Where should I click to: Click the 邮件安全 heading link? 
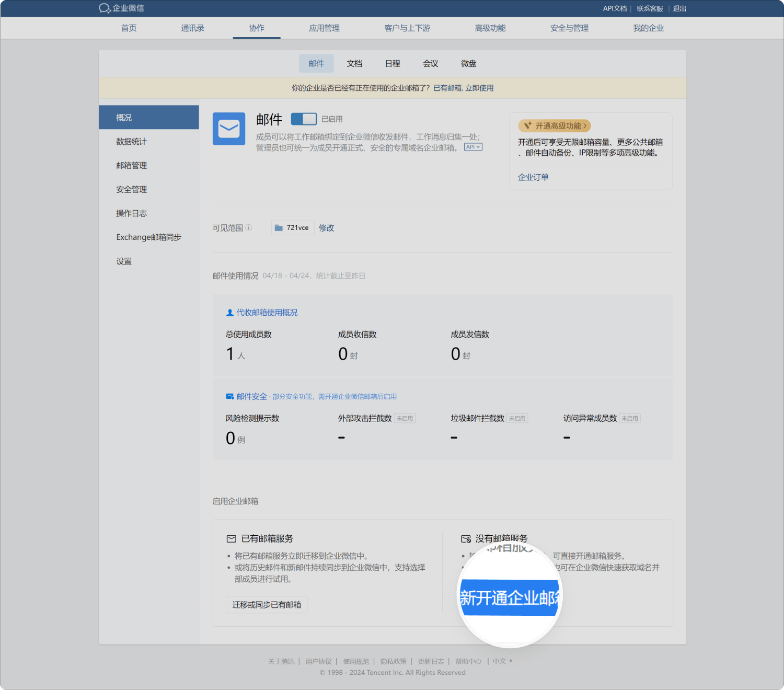pyautogui.click(x=251, y=396)
